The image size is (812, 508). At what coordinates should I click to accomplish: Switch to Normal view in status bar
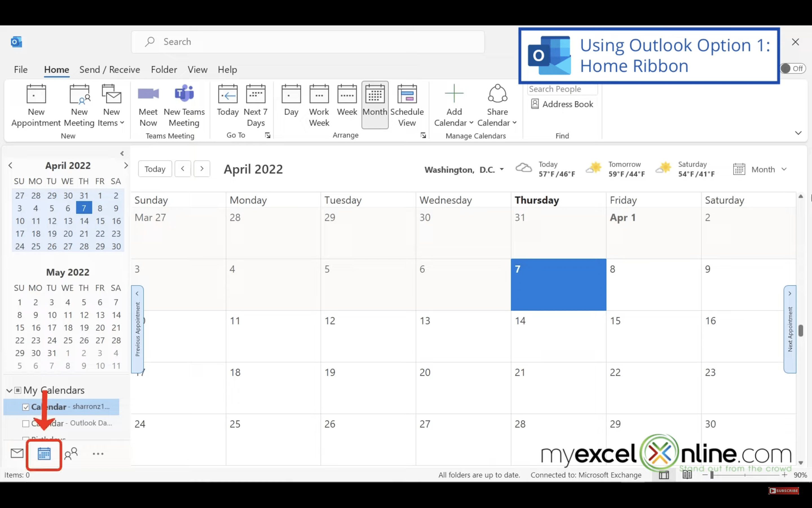click(664, 475)
